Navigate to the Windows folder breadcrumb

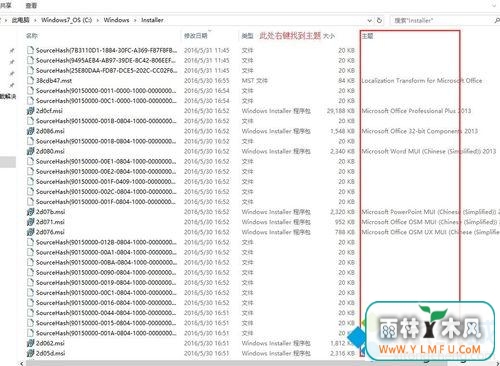coord(116,20)
